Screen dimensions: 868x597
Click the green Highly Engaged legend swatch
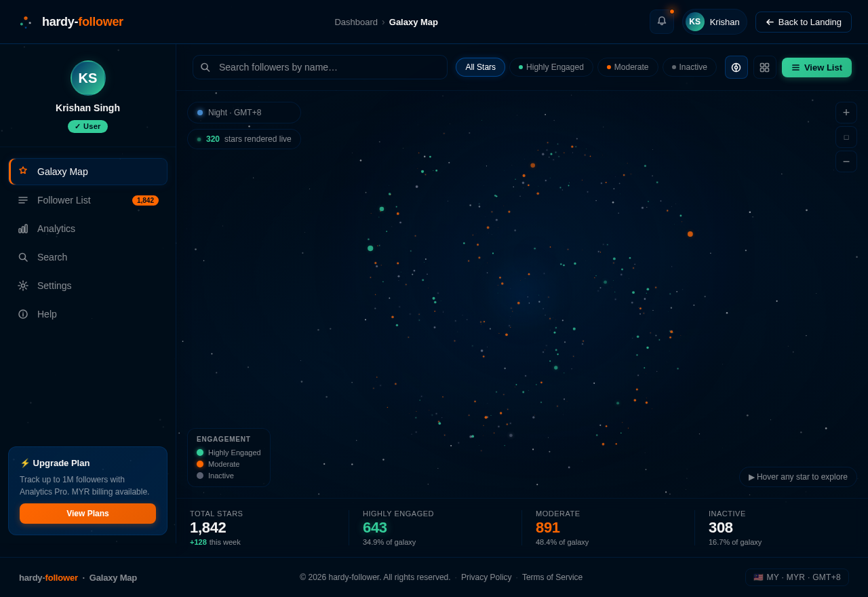point(199,452)
